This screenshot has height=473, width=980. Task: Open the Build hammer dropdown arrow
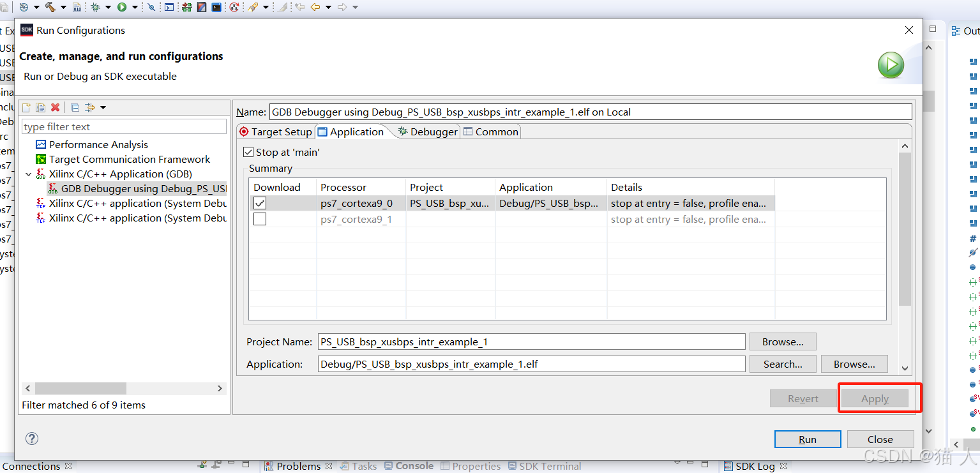[x=63, y=8]
